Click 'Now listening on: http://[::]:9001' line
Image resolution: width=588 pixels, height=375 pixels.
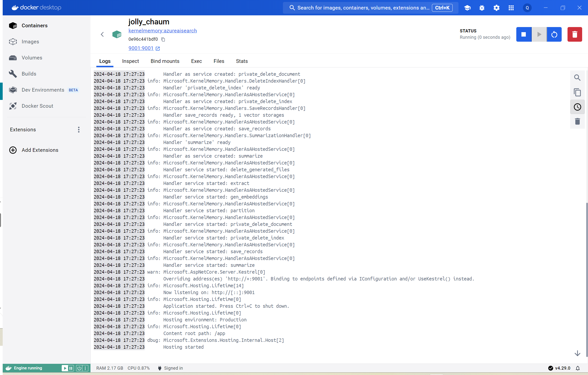(x=209, y=292)
